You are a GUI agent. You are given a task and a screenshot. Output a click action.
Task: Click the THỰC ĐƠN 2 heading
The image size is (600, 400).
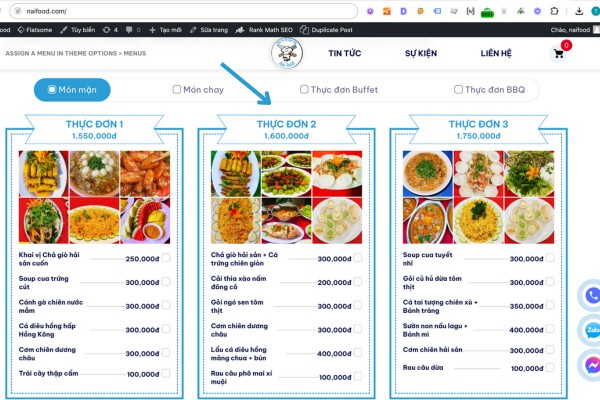pos(287,124)
